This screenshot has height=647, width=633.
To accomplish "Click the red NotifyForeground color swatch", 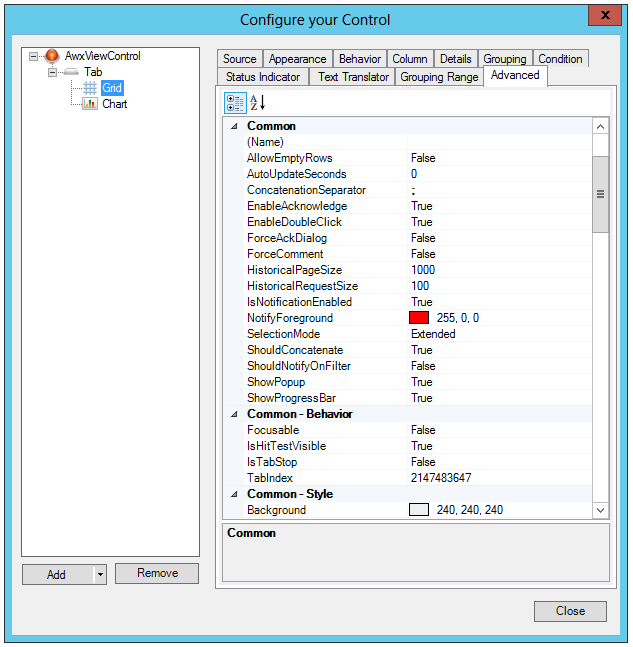I will [419, 318].
